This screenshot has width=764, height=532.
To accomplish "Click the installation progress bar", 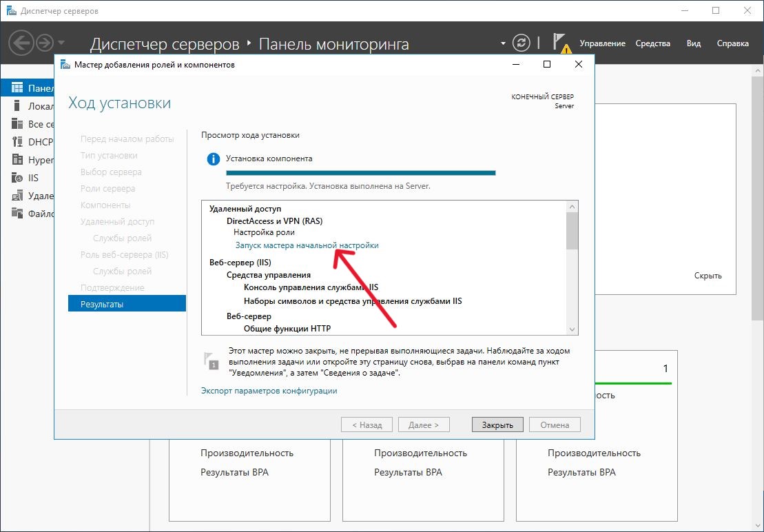I will point(361,173).
